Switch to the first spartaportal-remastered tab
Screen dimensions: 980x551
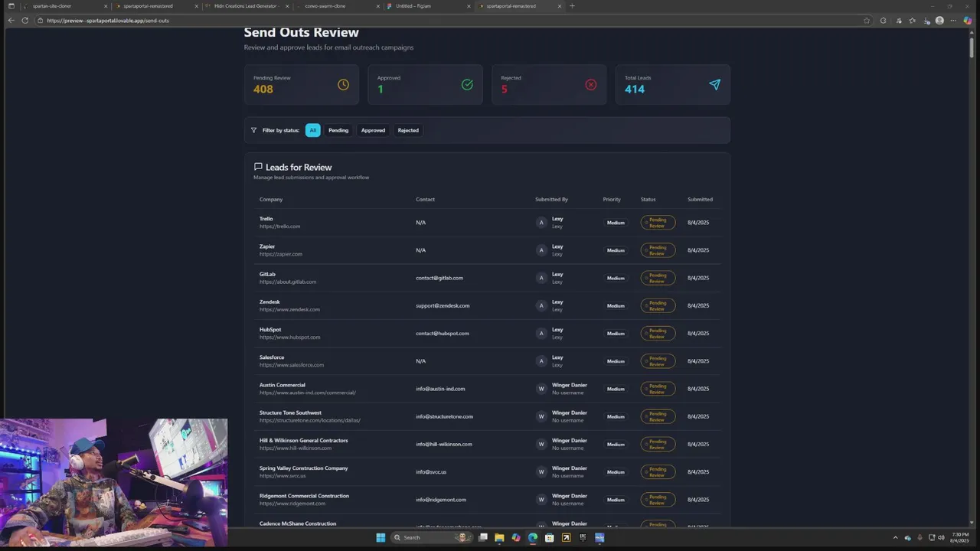click(x=155, y=6)
